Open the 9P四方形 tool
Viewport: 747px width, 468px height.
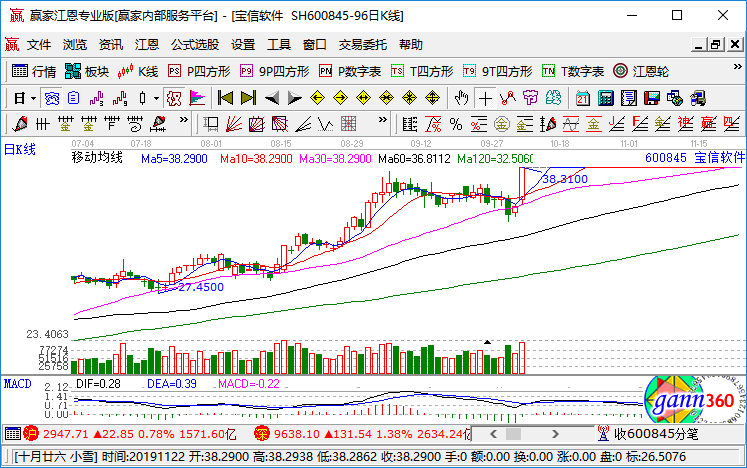click(x=274, y=71)
